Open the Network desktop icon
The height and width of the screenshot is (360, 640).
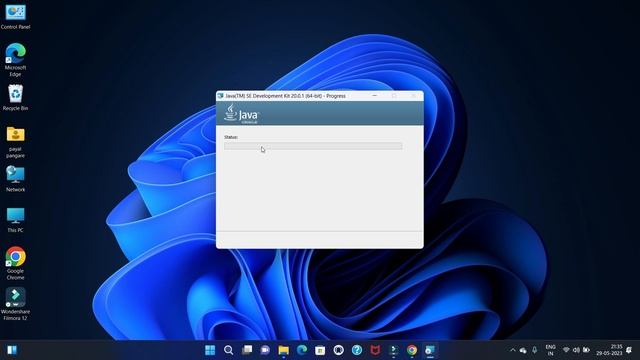tap(16, 179)
